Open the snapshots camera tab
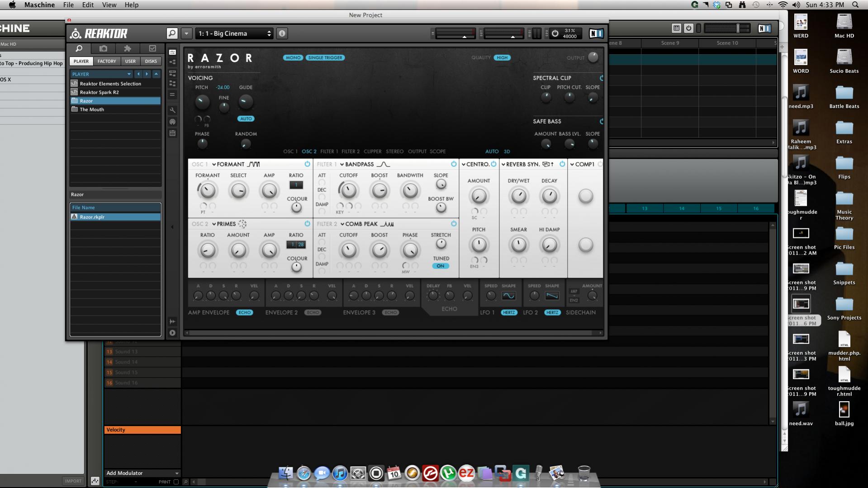This screenshot has width=868, height=488. pyautogui.click(x=104, y=48)
